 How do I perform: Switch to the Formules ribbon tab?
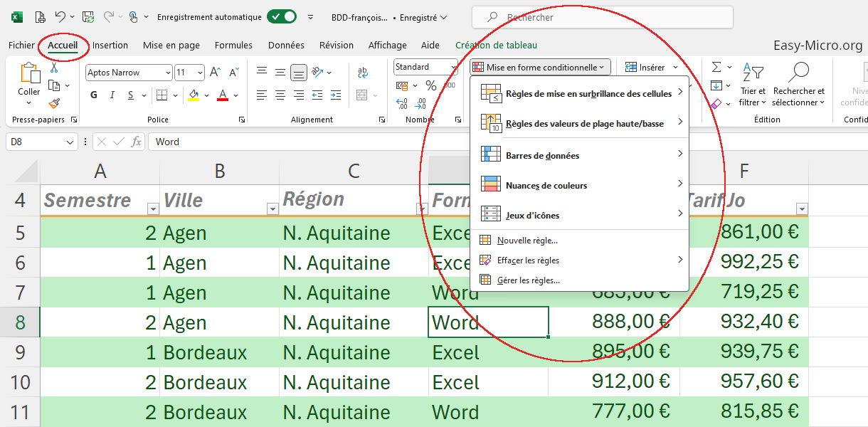[x=233, y=45]
